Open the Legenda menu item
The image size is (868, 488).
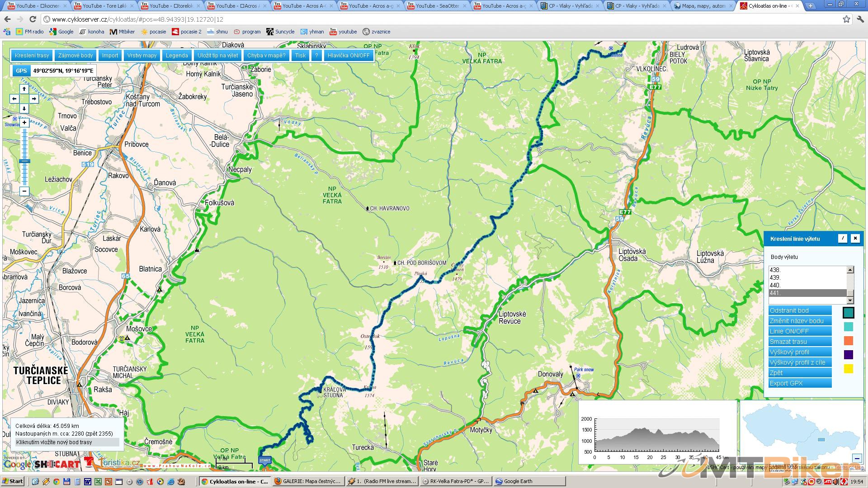click(176, 55)
